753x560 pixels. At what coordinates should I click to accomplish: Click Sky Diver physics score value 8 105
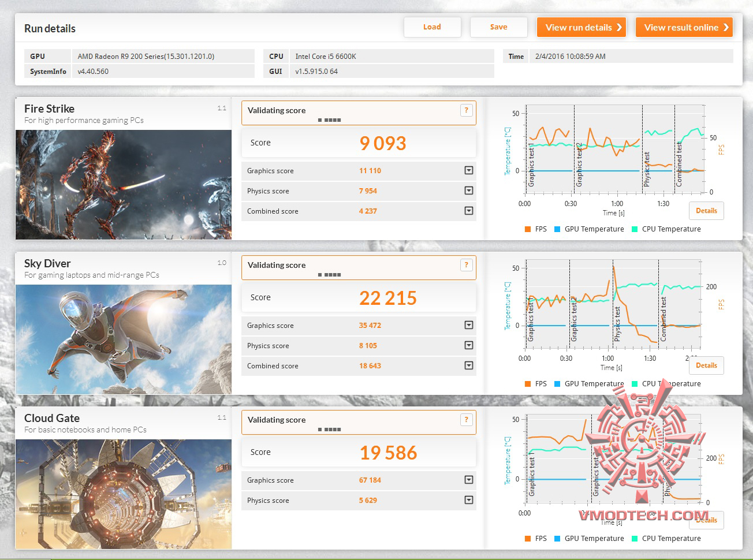tap(368, 346)
